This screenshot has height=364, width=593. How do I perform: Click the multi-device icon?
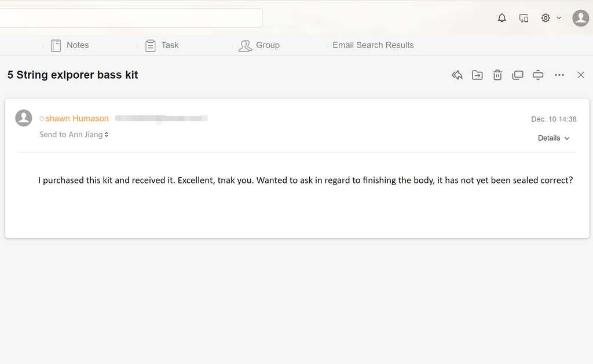[x=524, y=18]
